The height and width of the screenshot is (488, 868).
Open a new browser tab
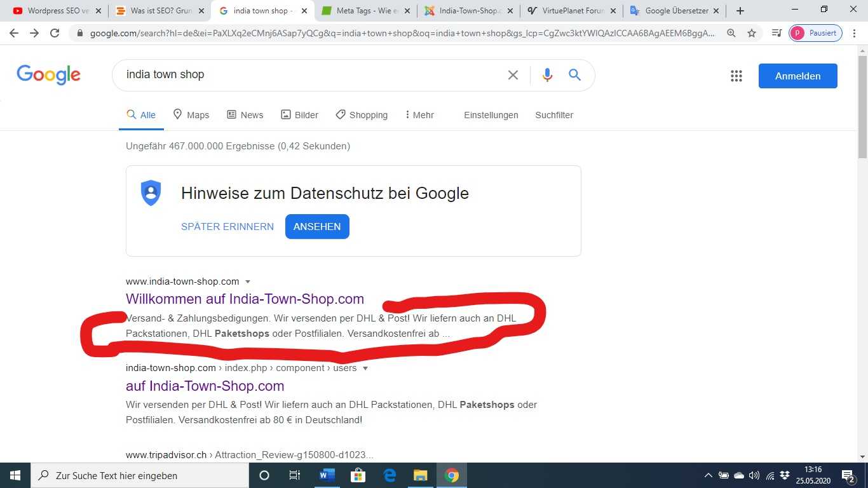tap(740, 11)
